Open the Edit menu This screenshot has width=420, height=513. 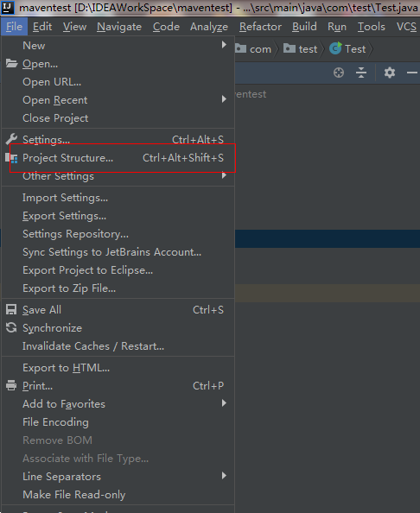pos(42,27)
